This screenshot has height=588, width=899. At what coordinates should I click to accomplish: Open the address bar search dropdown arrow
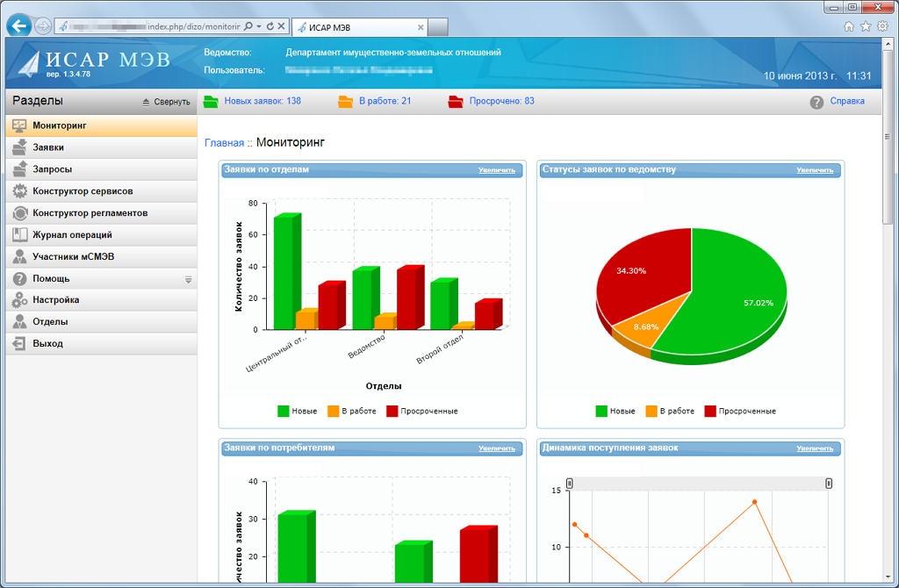[259, 26]
